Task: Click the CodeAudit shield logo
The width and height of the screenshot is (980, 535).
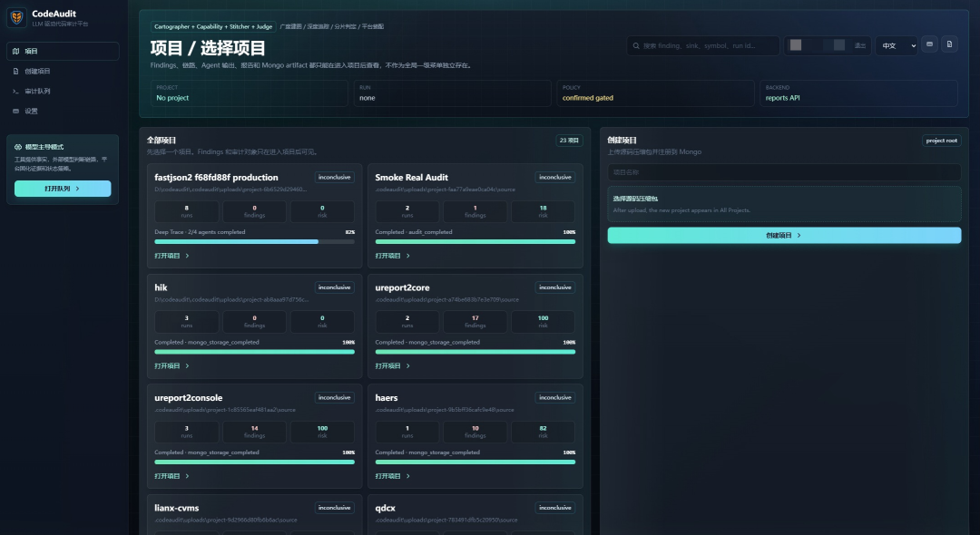Action: (17, 17)
